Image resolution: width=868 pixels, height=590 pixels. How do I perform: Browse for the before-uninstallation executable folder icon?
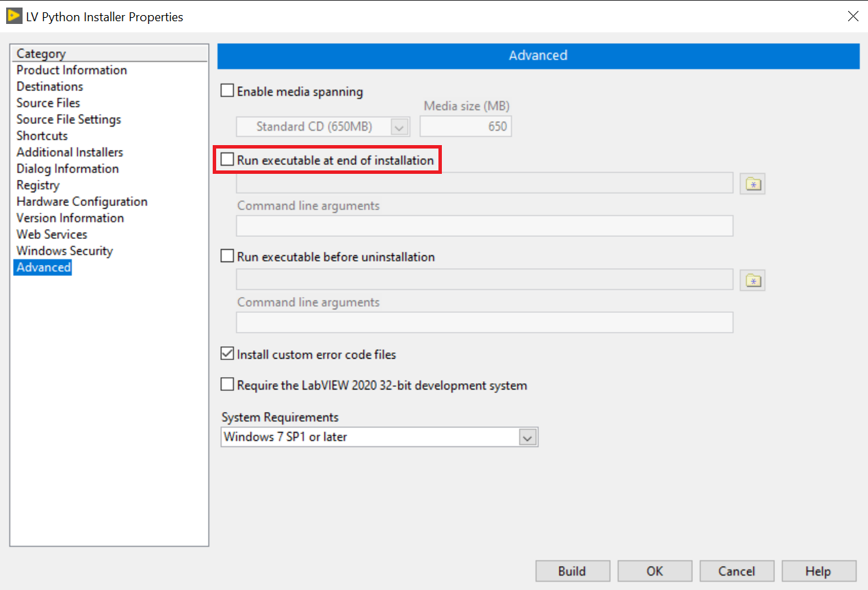click(752, 281)
